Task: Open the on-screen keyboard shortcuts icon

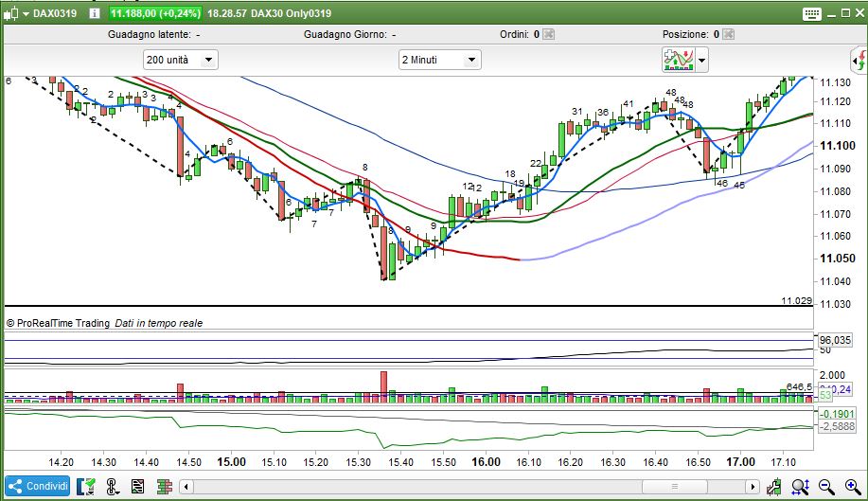Action: [811, 14]
